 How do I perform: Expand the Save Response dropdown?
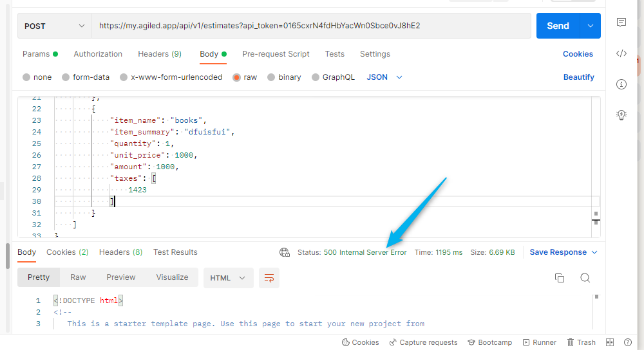594,252
